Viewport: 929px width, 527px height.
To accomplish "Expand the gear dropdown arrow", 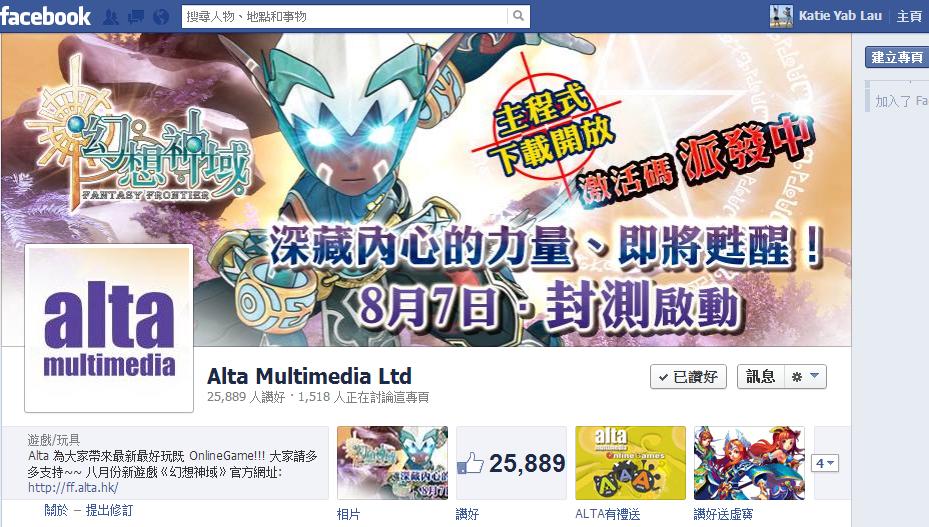I will [x=815, y=375].
